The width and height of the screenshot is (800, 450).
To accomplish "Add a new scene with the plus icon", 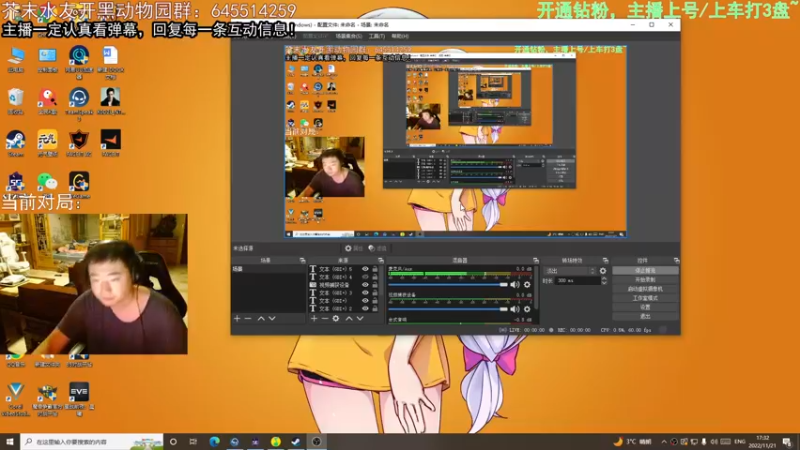I will pos(237,318).
